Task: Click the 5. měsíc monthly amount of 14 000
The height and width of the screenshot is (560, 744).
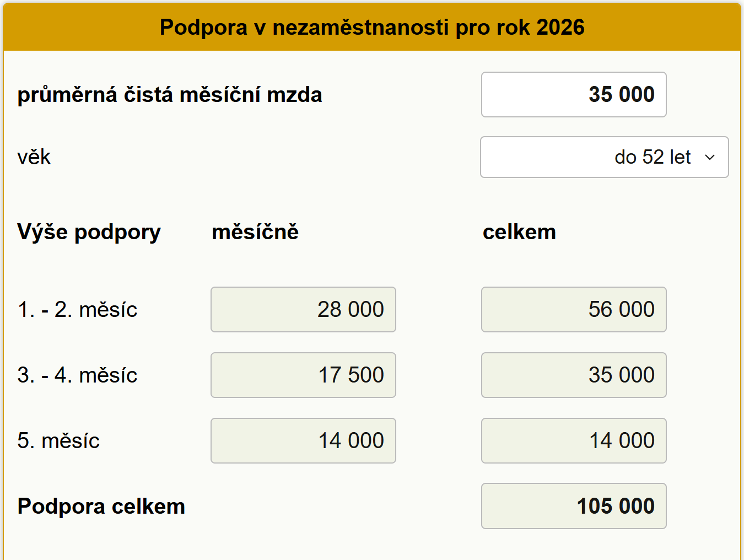Action: coord(303,440)
